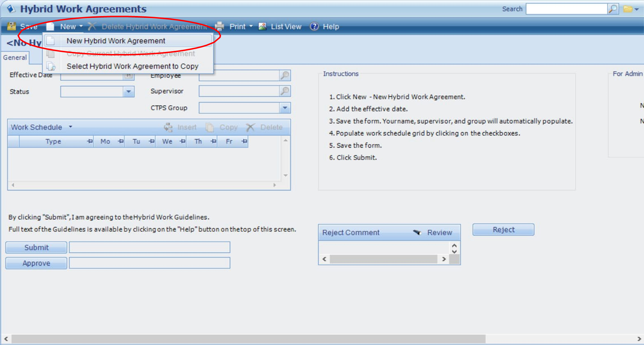Viewport: 644px width, 345px height.
Task: Click the Effective Date input field
Action: 92,76
